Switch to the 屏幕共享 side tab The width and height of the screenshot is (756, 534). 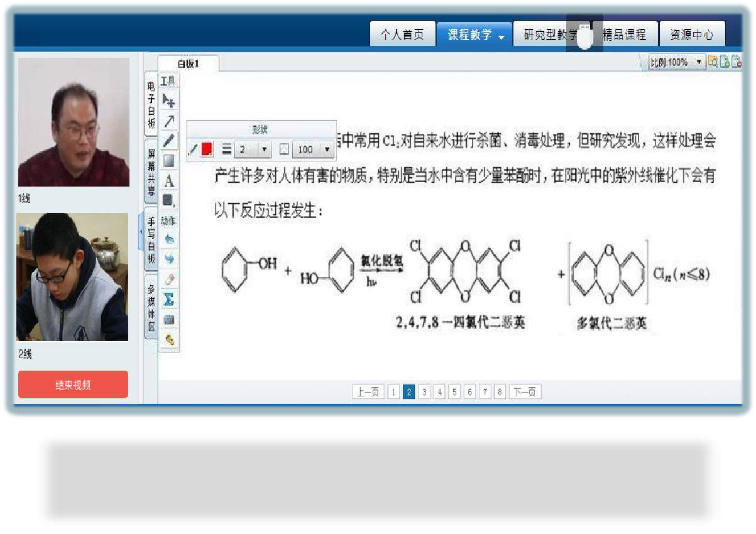151,172
